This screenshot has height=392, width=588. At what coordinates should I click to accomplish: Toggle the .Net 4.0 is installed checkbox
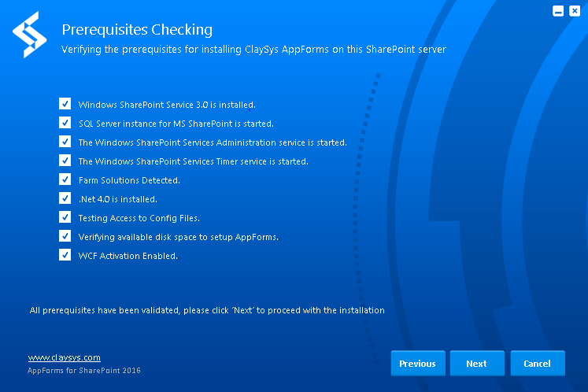point(65,198)
